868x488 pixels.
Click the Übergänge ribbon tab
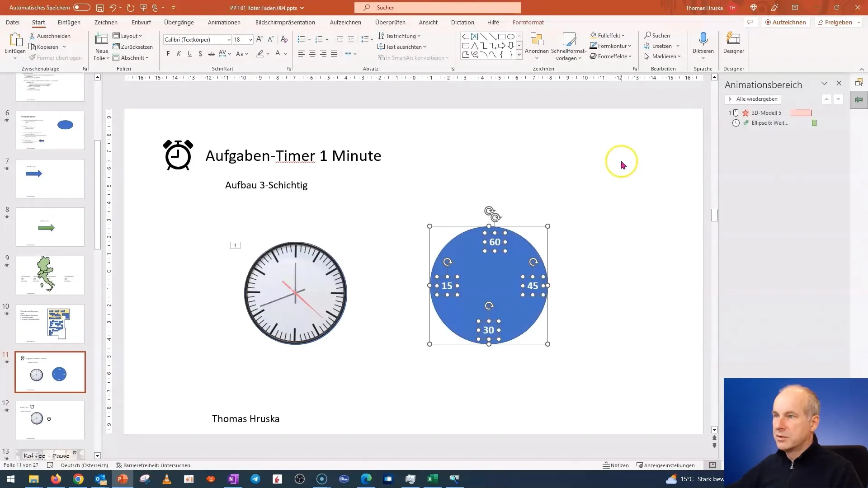(179, 23)
